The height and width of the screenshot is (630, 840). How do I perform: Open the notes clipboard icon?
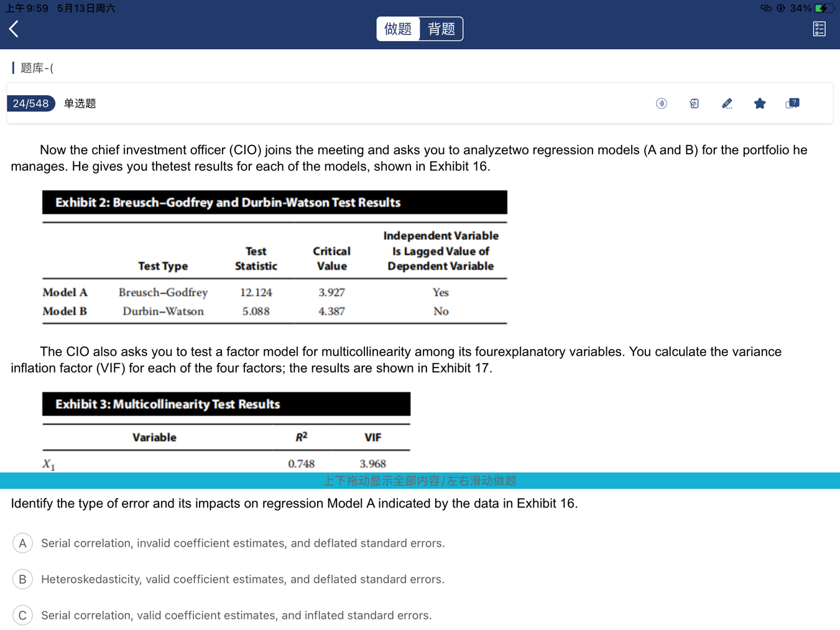tap(695, 103)
